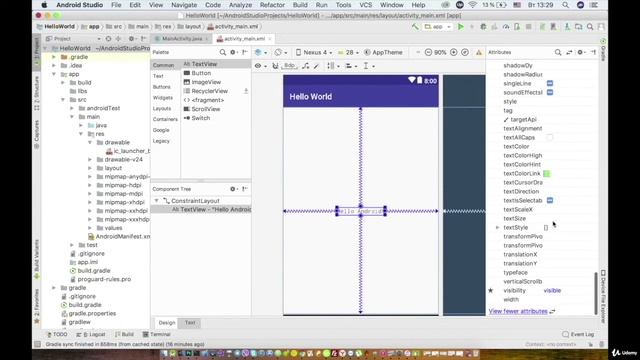This screenshot has width=640, height=360.
Task: Open the Build menu
Action: pos(300,5)
